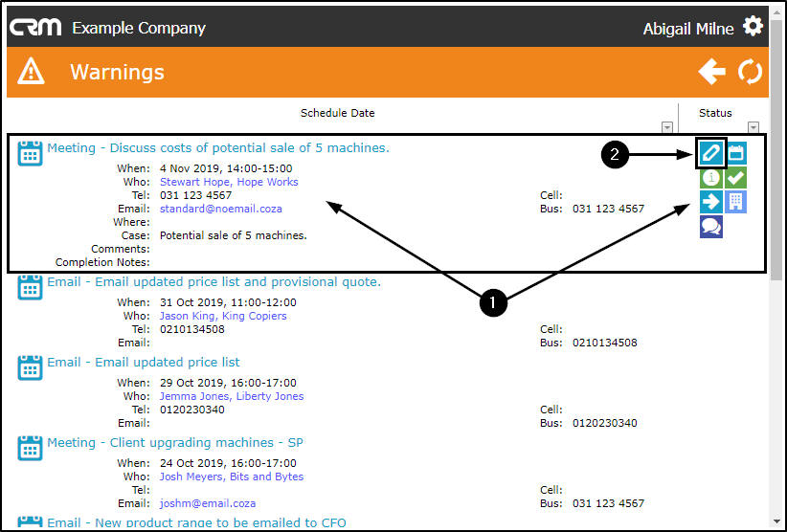The image size is (787, 532).
Task: Open the speech bubbles comments icon
Action: coord(711,227)
